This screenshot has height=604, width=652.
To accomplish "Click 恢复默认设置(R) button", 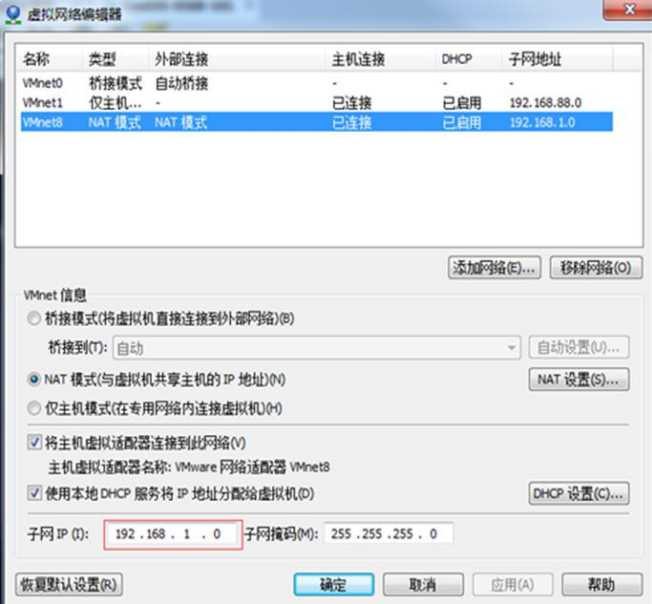I will [x=69, y=584].
